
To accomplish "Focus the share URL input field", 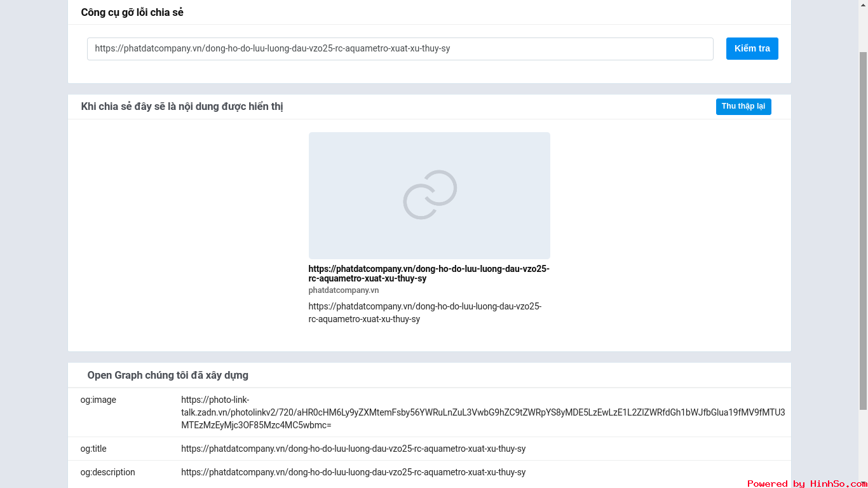I will (x=400, y=48).
